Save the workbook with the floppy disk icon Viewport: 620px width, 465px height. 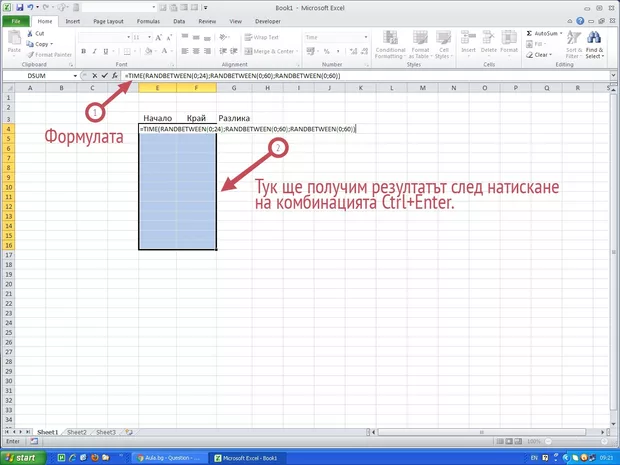point(20,8)
